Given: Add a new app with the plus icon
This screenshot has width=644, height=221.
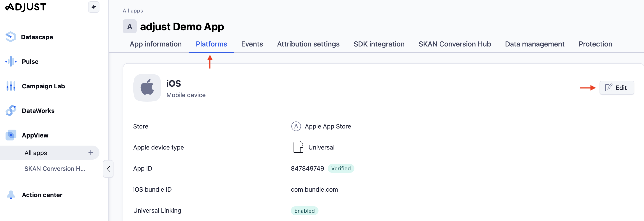Looking at the screenshot, I should pyautogui.click(x=90, y=153).
